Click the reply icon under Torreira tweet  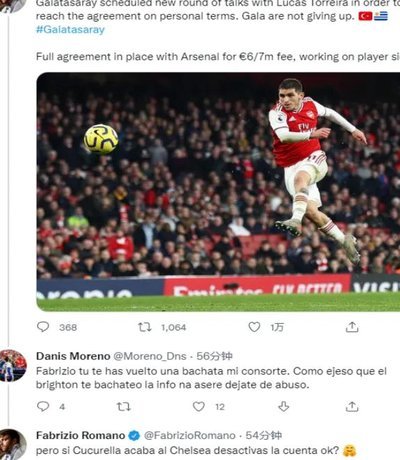[x=43, y=327]
